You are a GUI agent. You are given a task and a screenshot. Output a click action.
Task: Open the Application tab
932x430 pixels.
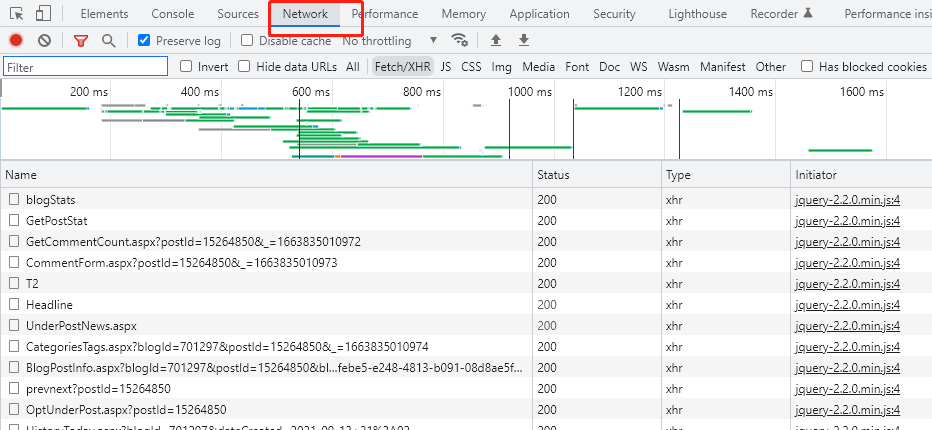[539, 14]
